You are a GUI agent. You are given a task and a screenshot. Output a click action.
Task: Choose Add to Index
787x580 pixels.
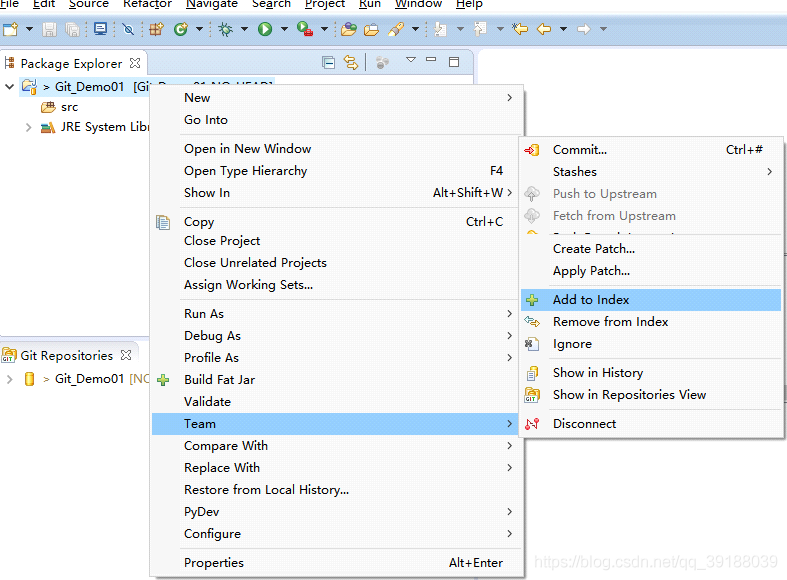click(x=651, y=300)
